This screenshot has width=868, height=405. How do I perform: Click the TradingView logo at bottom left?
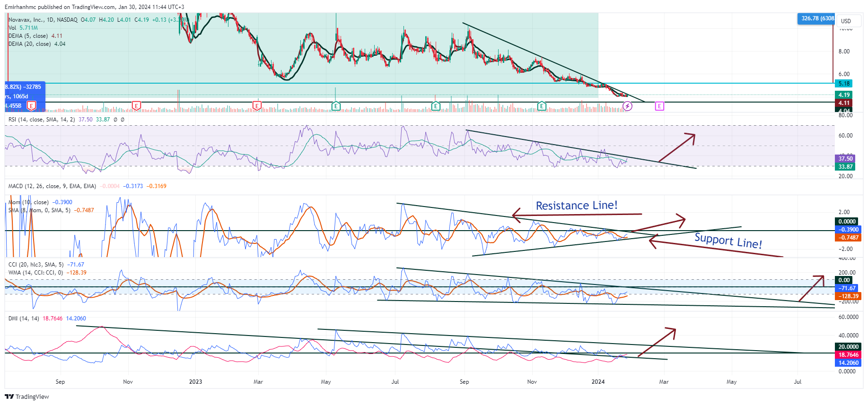[27, 396]
